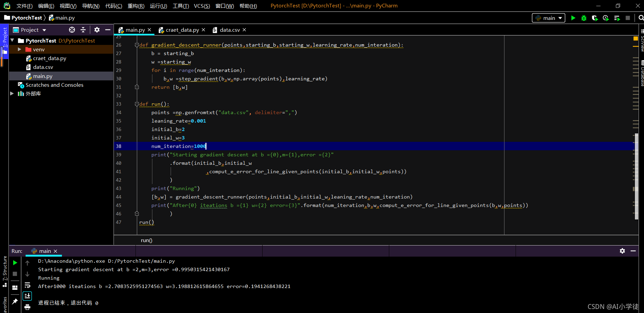Open the VCS(S) menu

(x=202, y=6)
